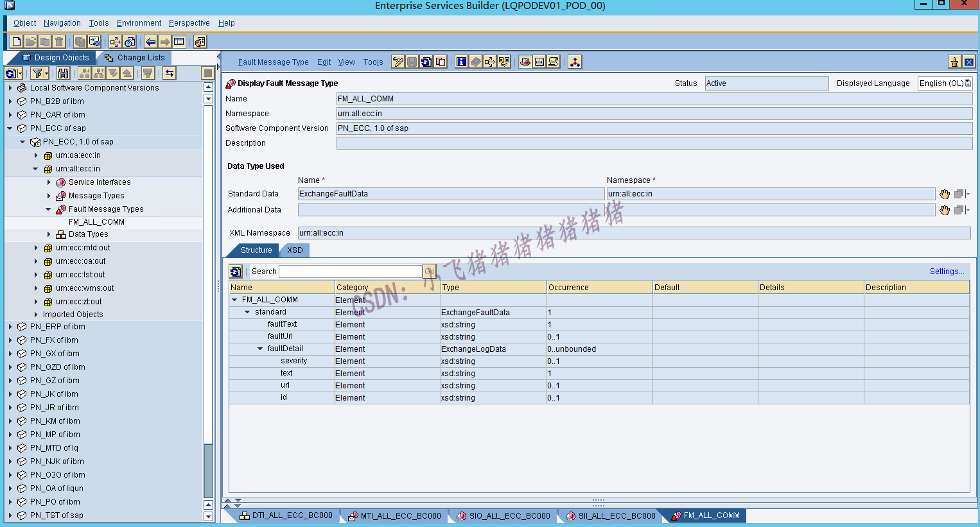Toggle edit mode with the pencil icon

(397, 62)
